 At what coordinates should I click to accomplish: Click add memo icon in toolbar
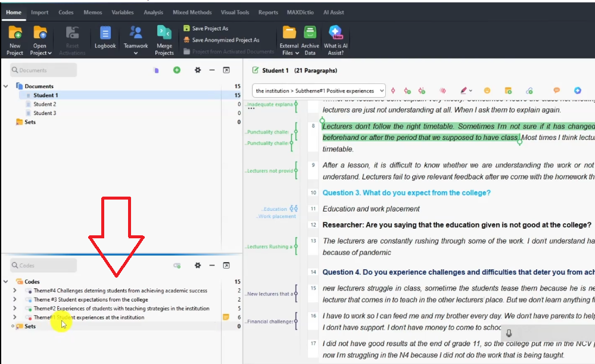pos(508,91)
